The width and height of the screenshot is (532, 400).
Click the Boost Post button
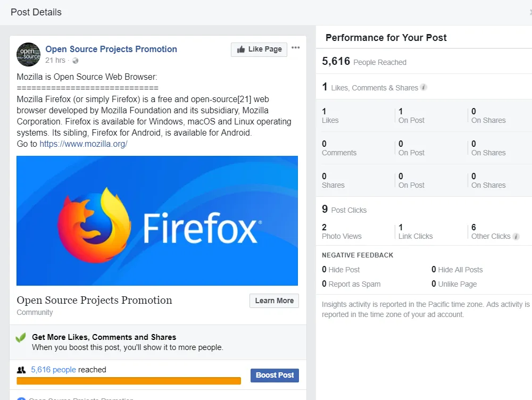pos(275,375)
